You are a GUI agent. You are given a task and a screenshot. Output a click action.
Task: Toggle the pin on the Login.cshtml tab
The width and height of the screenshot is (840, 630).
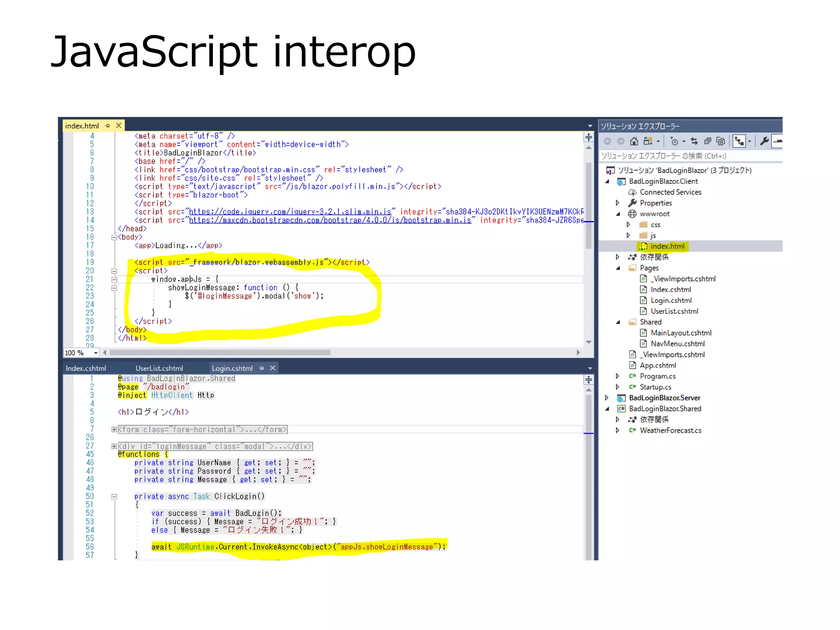(x=261, y=368)
